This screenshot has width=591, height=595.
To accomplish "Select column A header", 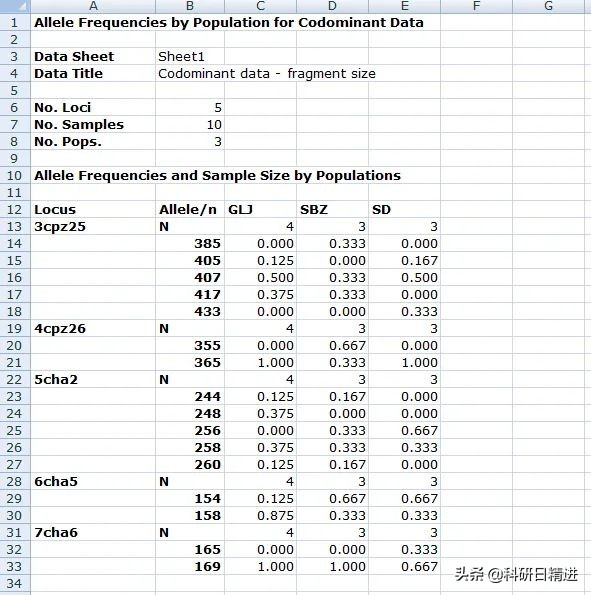I will pyautogui.click(x=93, y=6).
